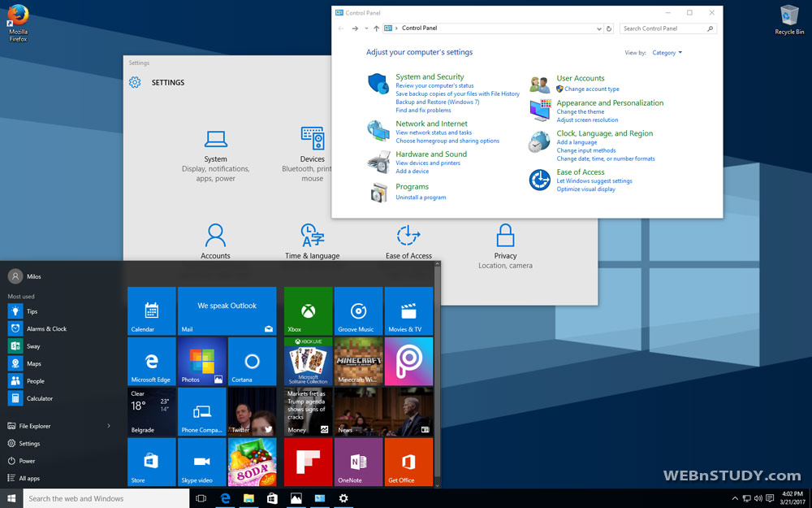The width and height of the screenshot is (812, 508).
Task: Open Task View on the taskbar
Action: 201,499
